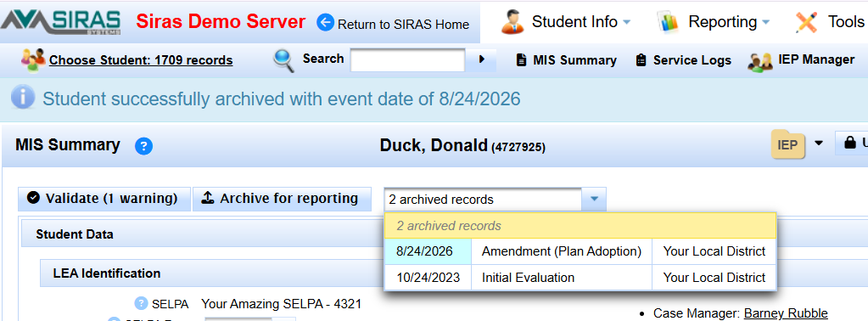Screen dimensions: 868x321
Task: Click Validate (1 warning) button
Action: tap(104, 199)
